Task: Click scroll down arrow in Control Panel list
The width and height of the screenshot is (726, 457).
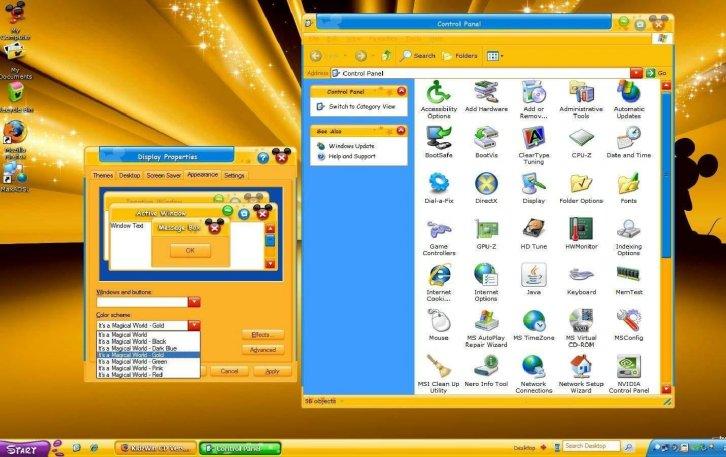Action: point(666,389)
